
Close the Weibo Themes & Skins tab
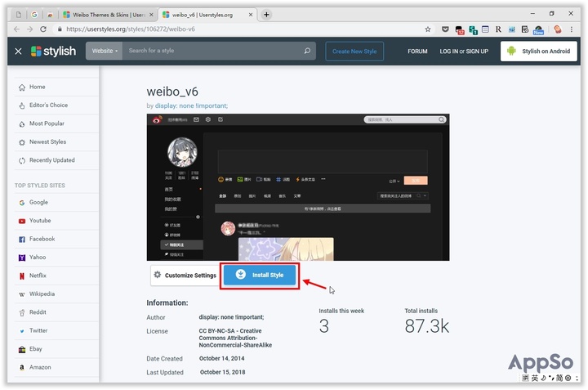tap(151, 15)
